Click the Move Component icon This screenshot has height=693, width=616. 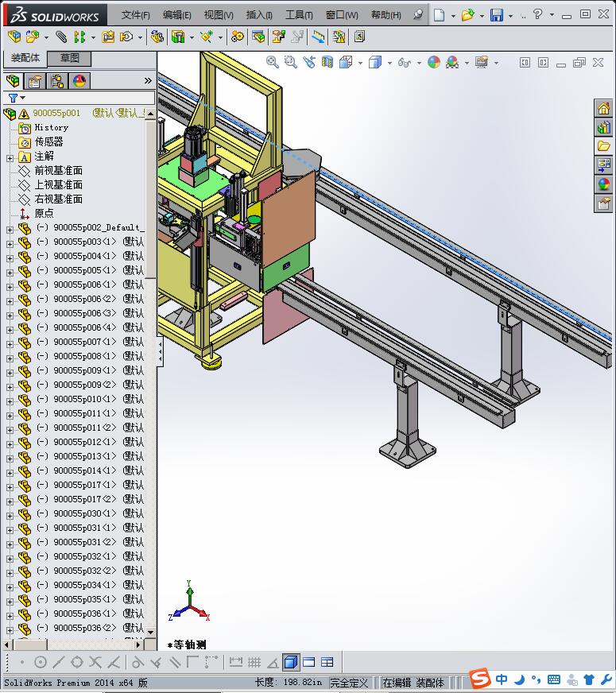[126, 37]
